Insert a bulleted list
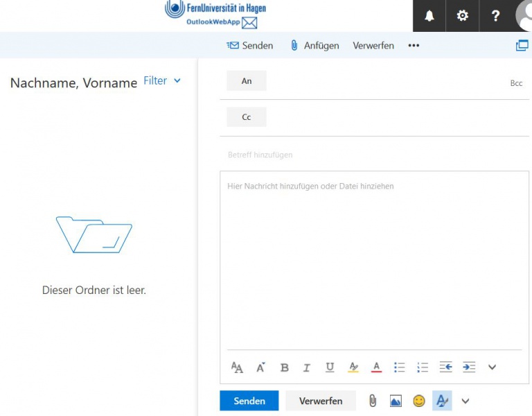Image resolution: width=532 pixels, height=416 pixels. click(x=399, y=367)
